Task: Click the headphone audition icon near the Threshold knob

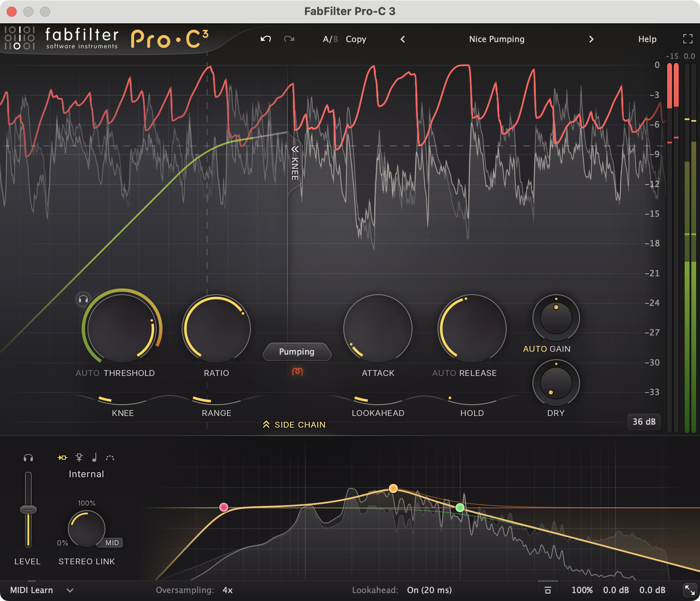Action: tap(82, 299)
